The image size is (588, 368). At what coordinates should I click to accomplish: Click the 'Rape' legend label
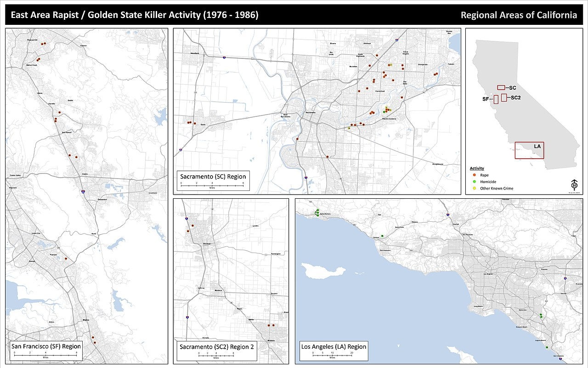point(484,175)
